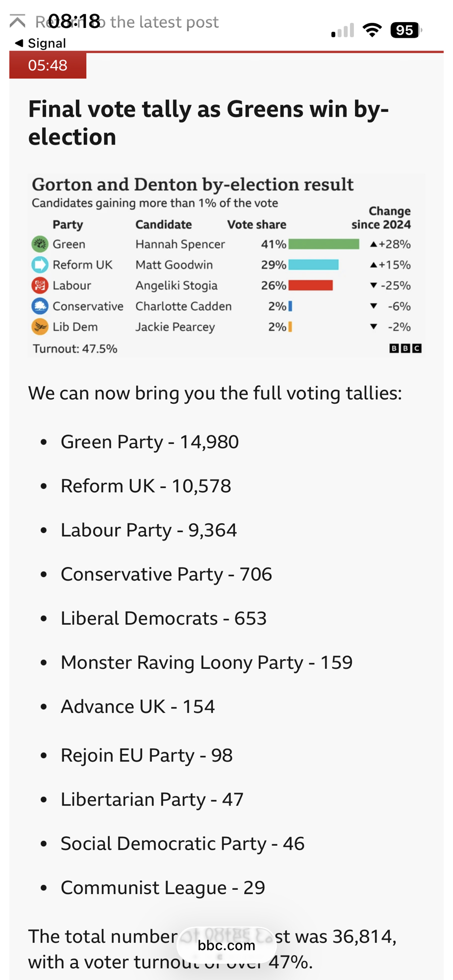Image resolution: width=453 pixels, height=980 pixels.
Task: Tap the Conservative tree logo icon
Action: [x=40, y=306]
